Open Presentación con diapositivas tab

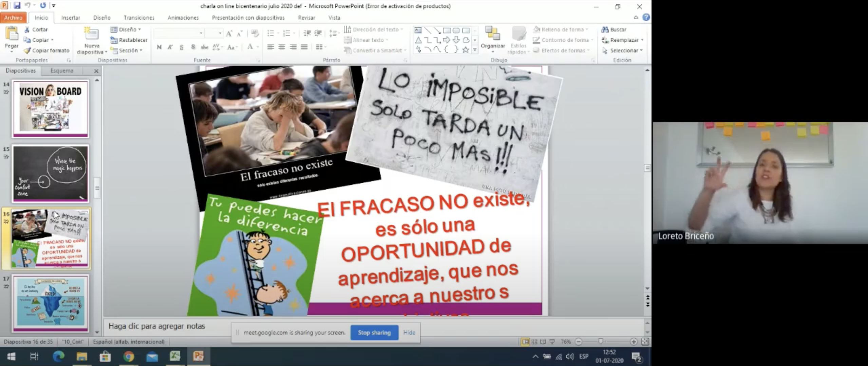pyautogui.click(x=248, y=18)
